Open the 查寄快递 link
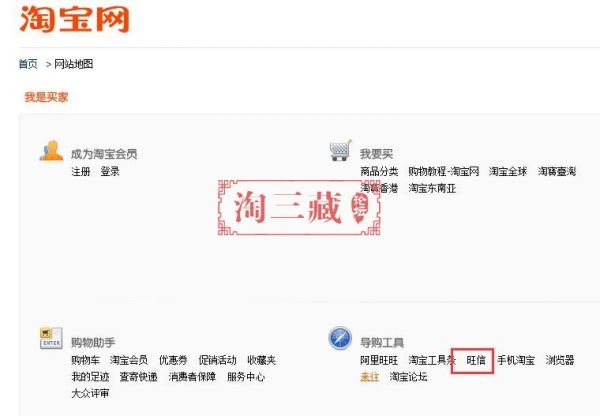 (x=139, y=377)
